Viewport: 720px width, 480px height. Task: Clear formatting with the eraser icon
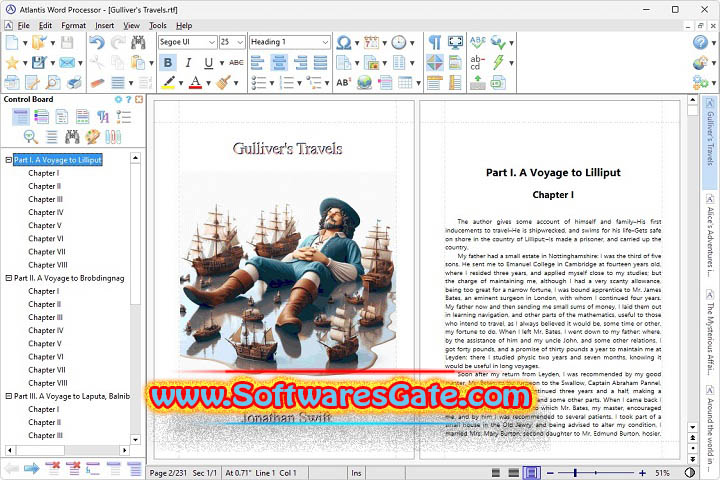[x=97, y=83]
